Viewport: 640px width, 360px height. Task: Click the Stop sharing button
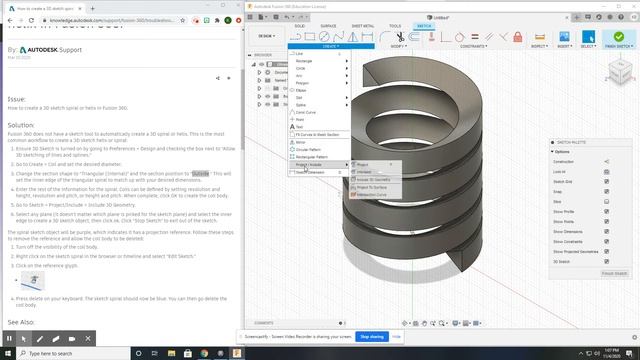[x=372, y=337]
